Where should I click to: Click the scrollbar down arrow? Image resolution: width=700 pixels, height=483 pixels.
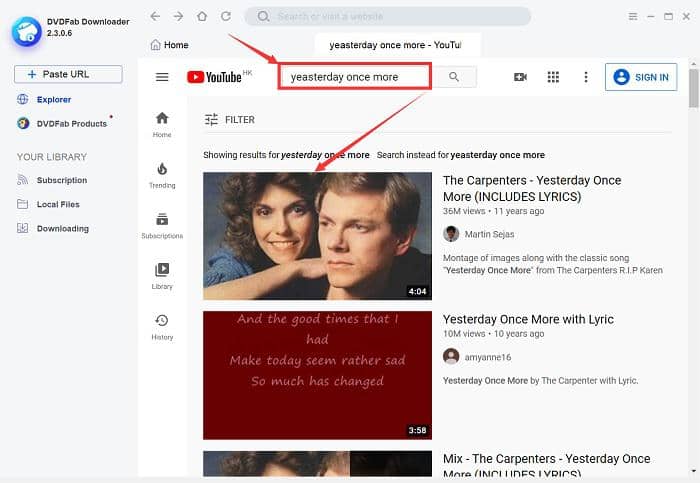point(693,471)
